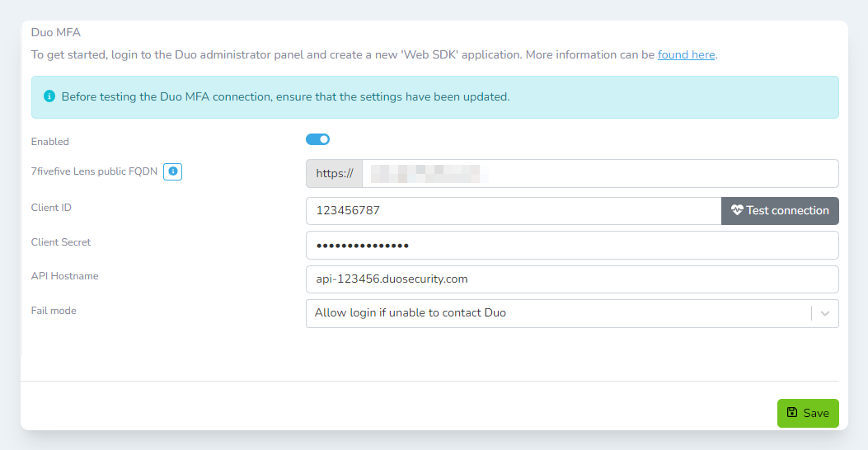Save the Duo MFA settings
The width and height of the screenshot is (868, 450).
(x=807, y=413)
